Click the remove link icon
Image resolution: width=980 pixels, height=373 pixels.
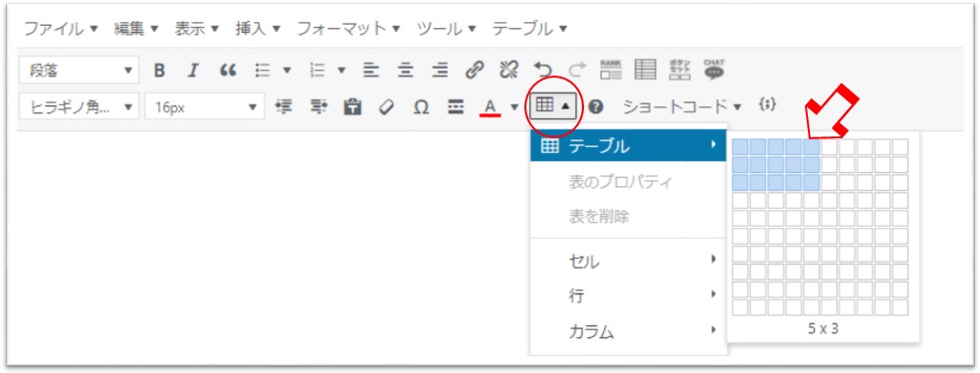point(508,70)
